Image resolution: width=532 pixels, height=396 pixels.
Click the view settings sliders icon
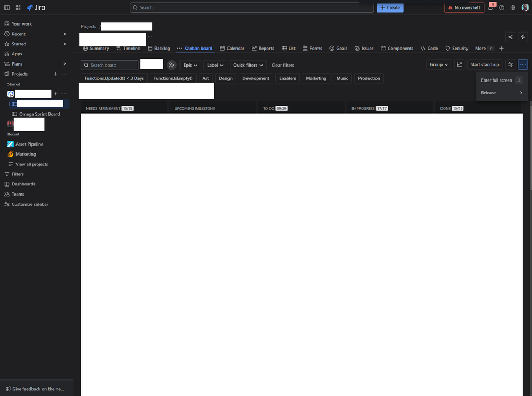tap(510, 64)
